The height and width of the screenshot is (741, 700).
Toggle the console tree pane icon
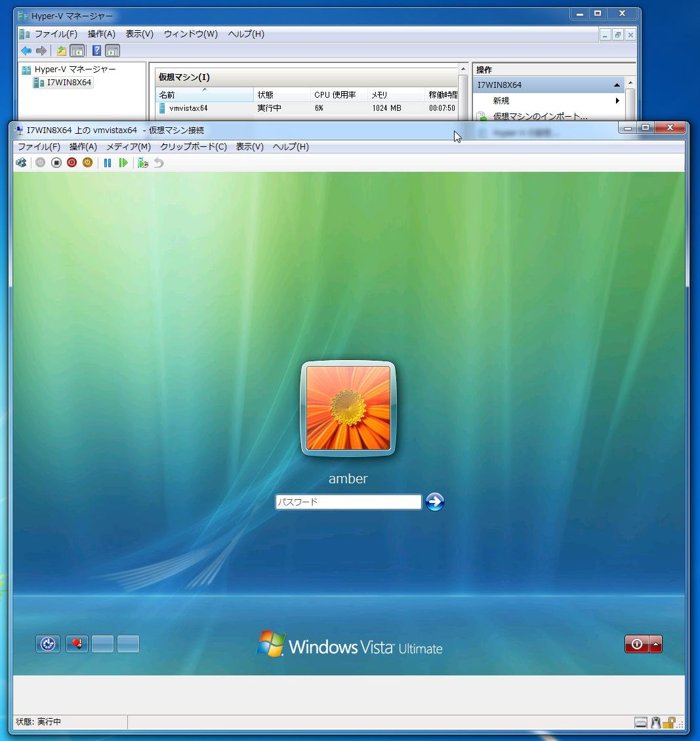[x=77, y=50]
